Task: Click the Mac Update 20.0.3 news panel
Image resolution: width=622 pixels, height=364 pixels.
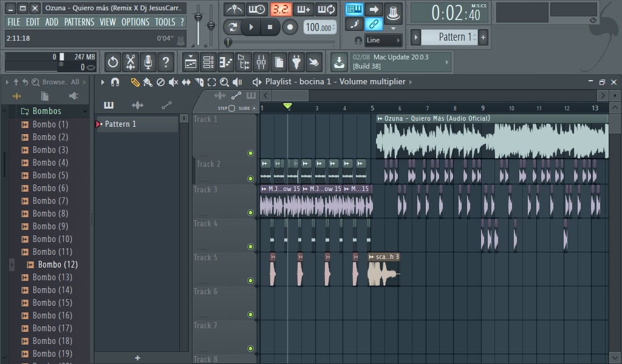Action: 401,62
